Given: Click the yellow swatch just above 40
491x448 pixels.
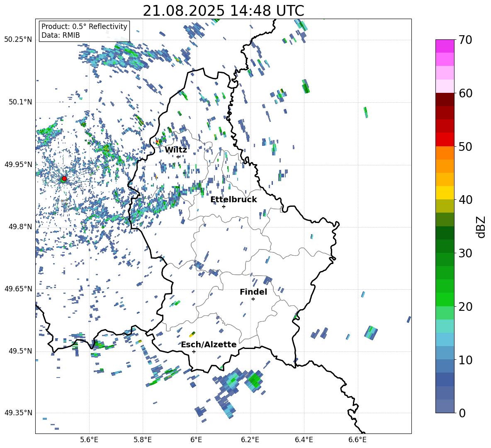Looking at the screenshot, I should click(x=445, y=193).
